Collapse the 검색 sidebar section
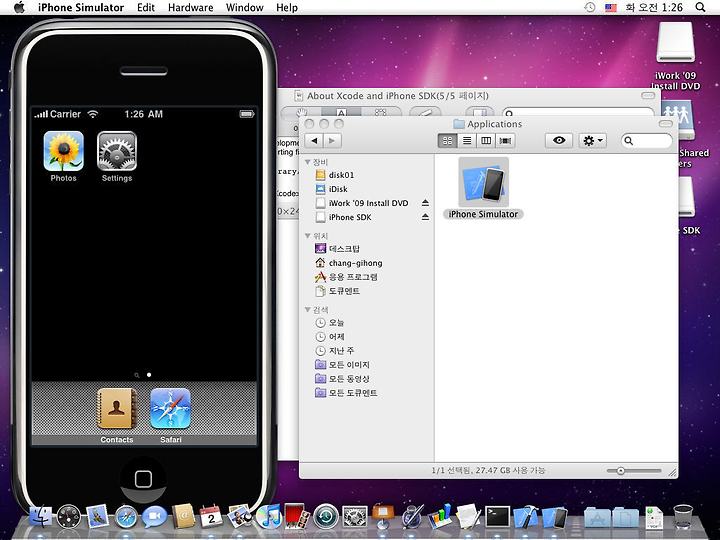The width and height of the screenshot is (720, 540). pyautogui.click(x=308, y=309)
